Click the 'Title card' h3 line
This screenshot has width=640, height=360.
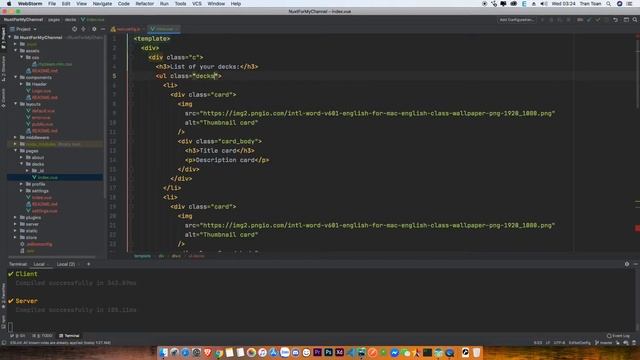pos(220,151)
